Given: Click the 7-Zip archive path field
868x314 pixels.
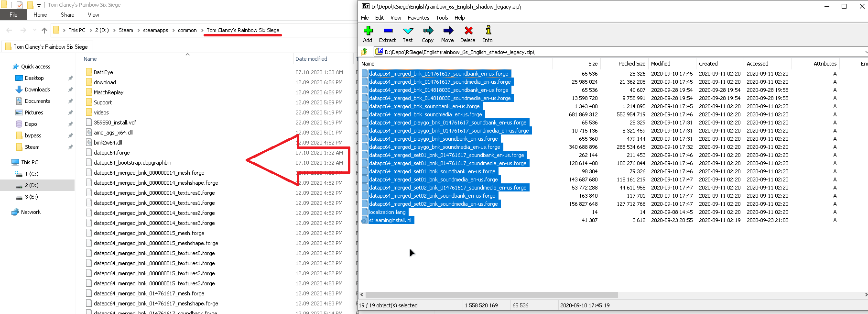Looking at the screenshot, I should pos(621,52).
